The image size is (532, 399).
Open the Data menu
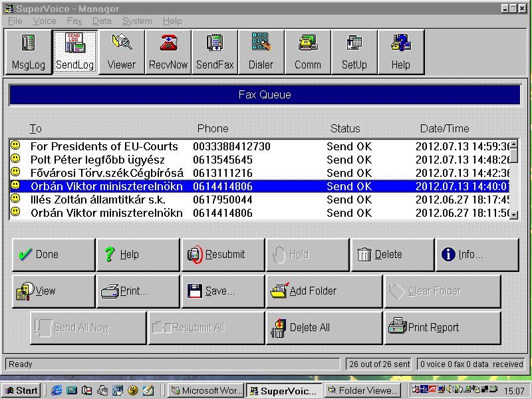[x=102, y=21]
